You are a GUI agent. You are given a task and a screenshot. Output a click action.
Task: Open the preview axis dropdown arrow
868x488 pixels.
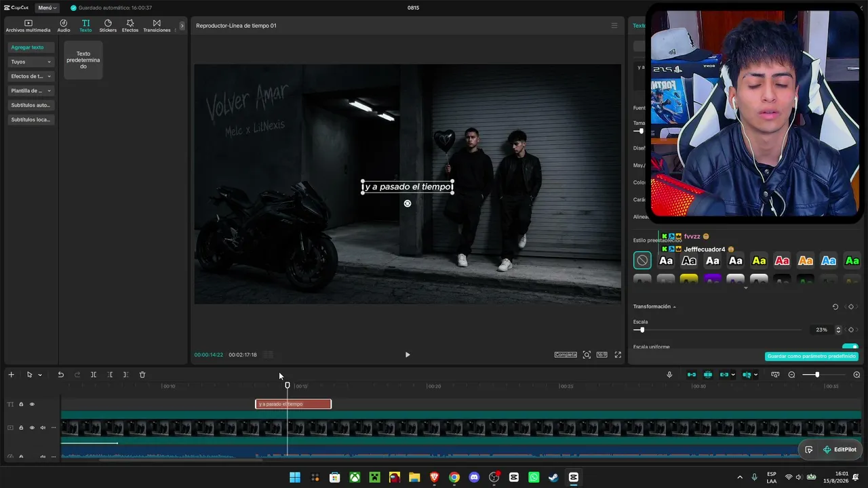click(756, 375)
